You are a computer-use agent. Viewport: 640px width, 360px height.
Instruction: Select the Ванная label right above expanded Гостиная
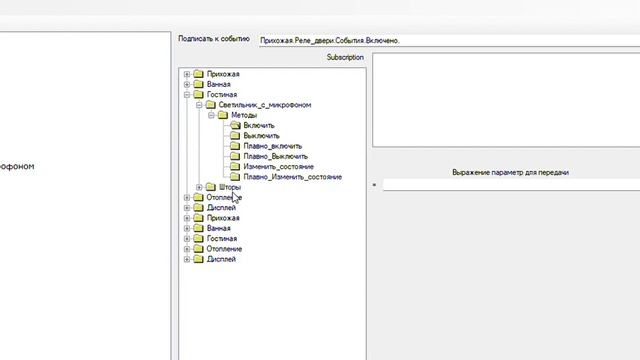tap(218, 84)
